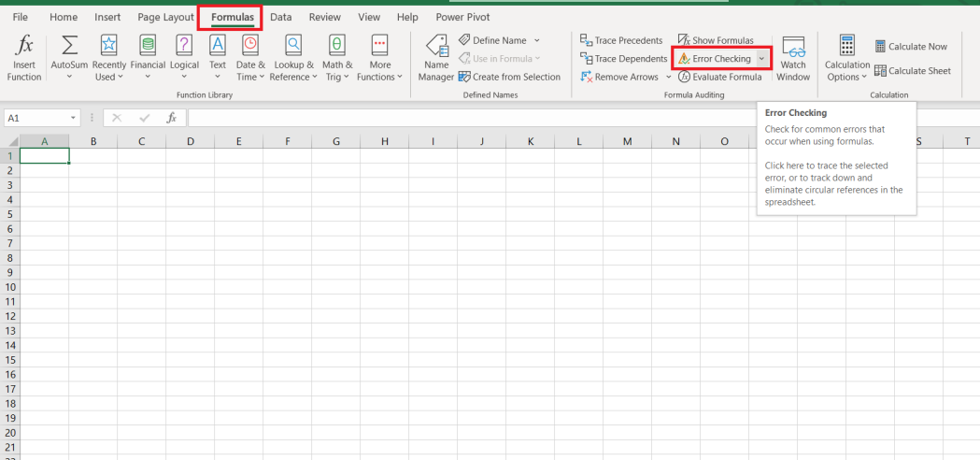Switch to the Review tab

[325, 17]
